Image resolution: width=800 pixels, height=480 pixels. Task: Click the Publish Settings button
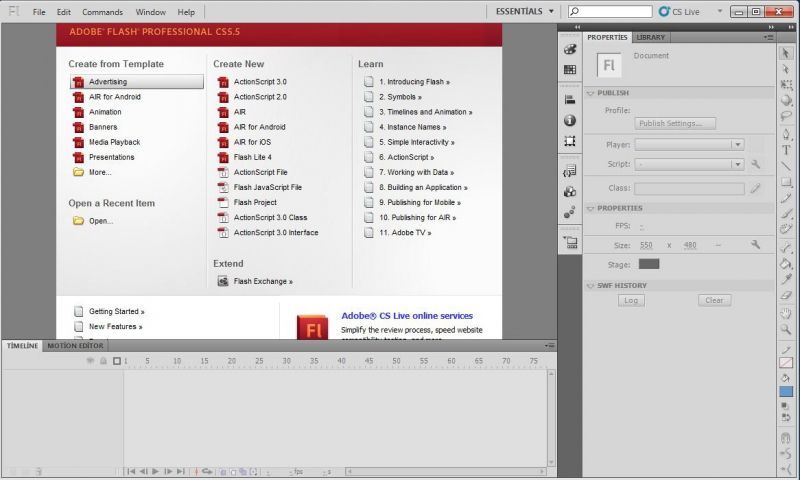[675, 123]
